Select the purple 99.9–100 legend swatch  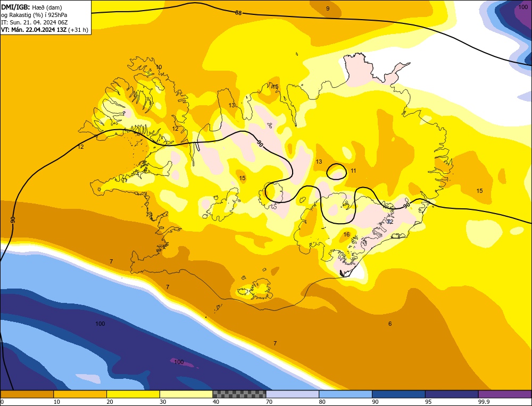click(x=505, y=394)
